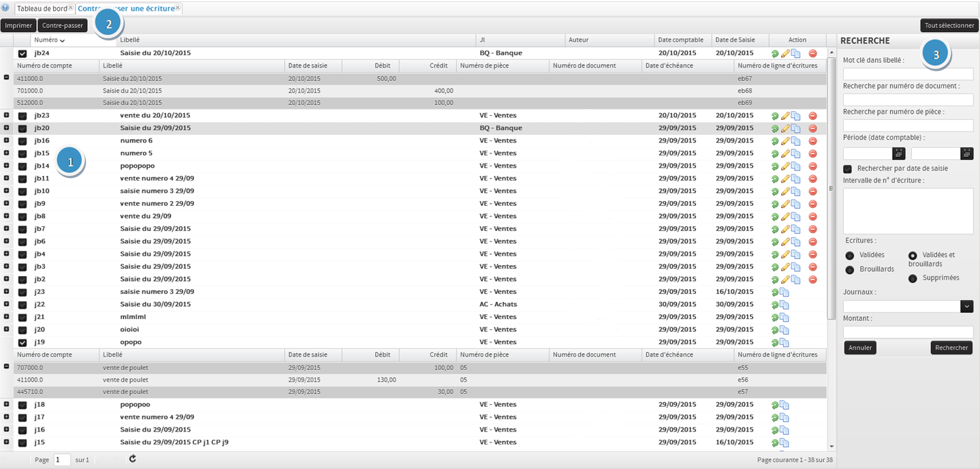The width and height of the screenshot is (980, 469).
Task: Collapse the expanded j19 entry details
Action: click(x=6, y=366)
